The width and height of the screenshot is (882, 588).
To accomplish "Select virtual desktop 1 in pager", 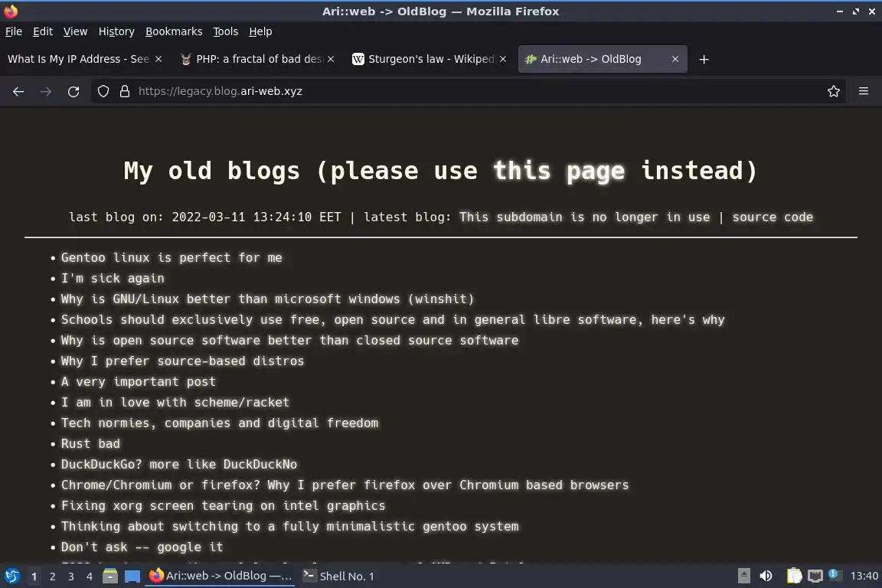I will point(34,577).
